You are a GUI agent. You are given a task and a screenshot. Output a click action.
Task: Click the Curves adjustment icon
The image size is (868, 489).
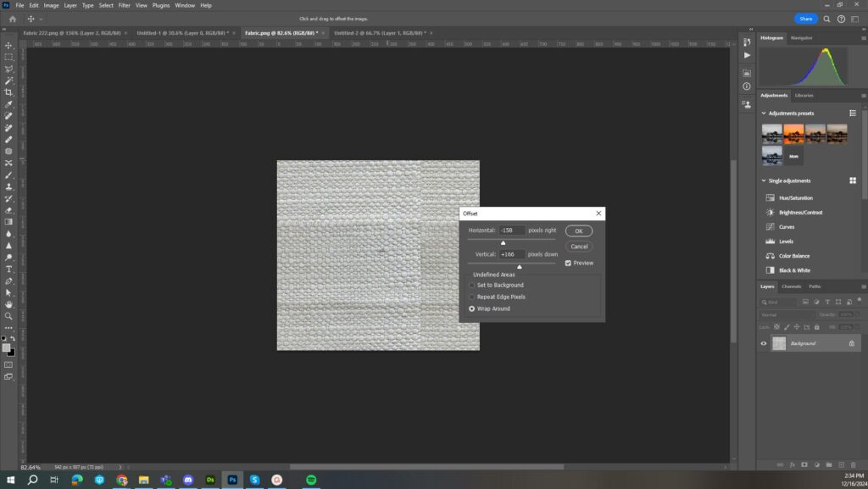tap(770, 227)
